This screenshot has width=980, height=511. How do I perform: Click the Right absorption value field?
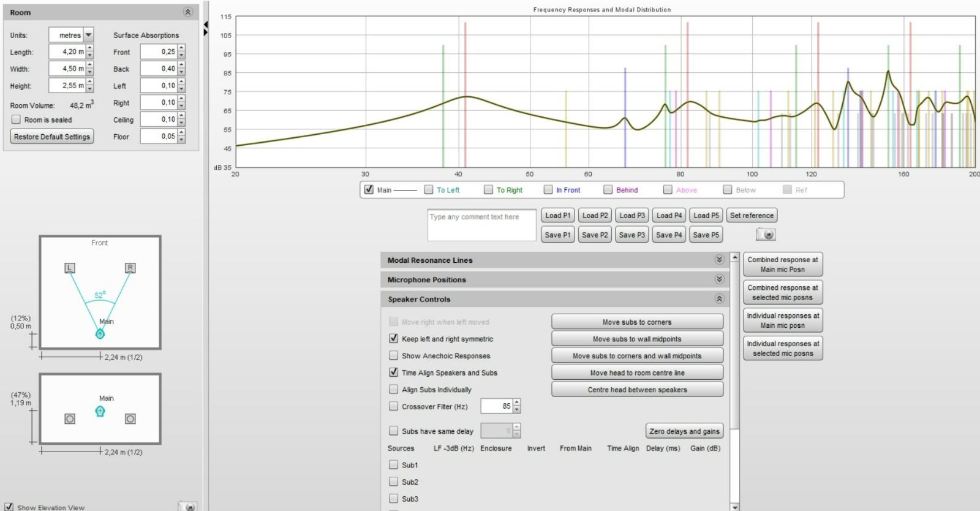159,102
